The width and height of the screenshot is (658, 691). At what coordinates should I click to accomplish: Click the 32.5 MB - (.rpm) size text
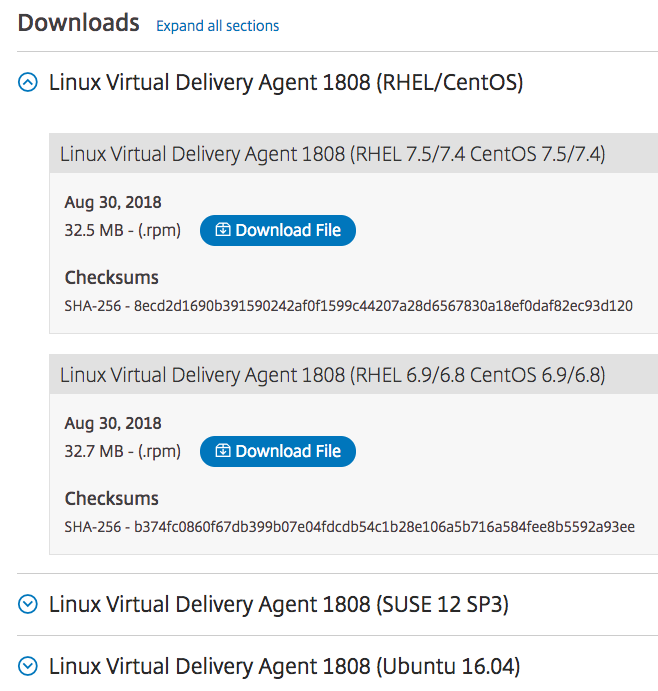(123, 230)
